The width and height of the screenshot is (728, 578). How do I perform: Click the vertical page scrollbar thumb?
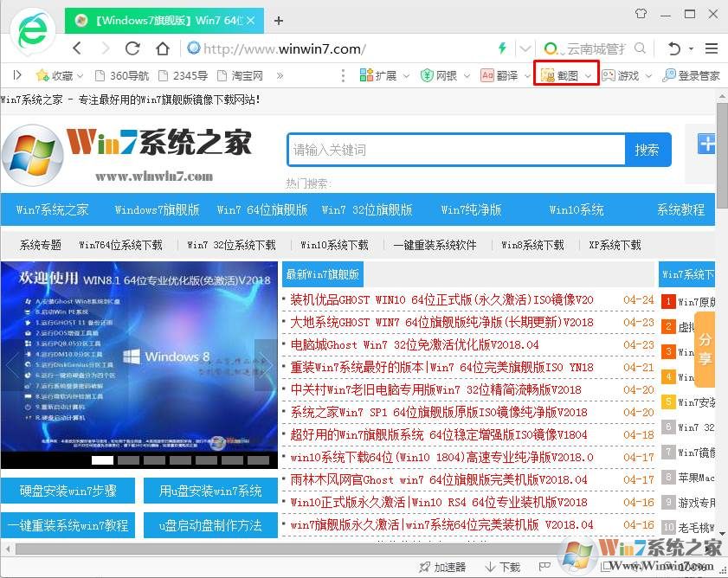722,156
